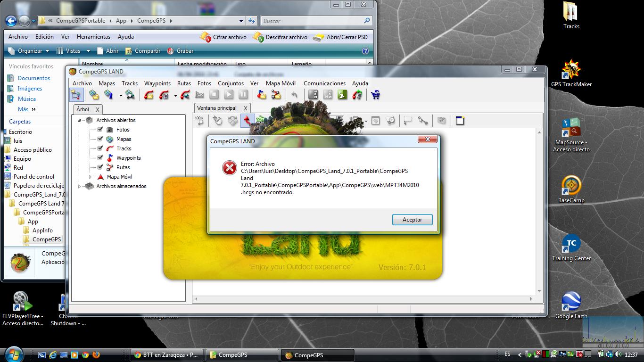Click the shopping cart toolbar icon
This screenshot has width=644, height=362.
pos(375,95)
